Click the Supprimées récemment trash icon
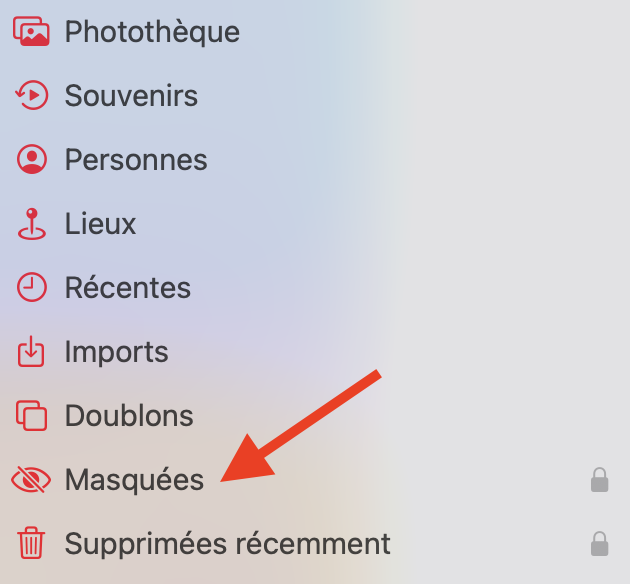The width and height of the screenshot is (630, 584). click(x=32, y=544)
